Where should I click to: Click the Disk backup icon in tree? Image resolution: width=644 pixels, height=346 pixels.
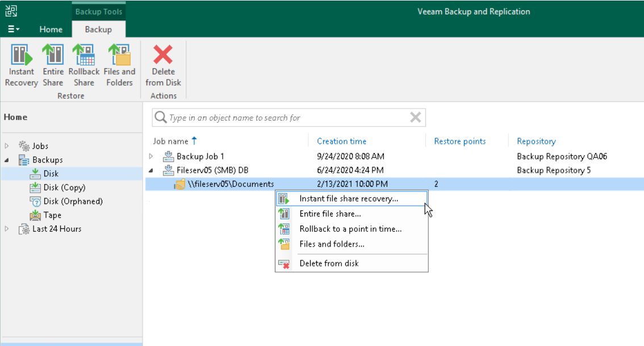point(35,173)
